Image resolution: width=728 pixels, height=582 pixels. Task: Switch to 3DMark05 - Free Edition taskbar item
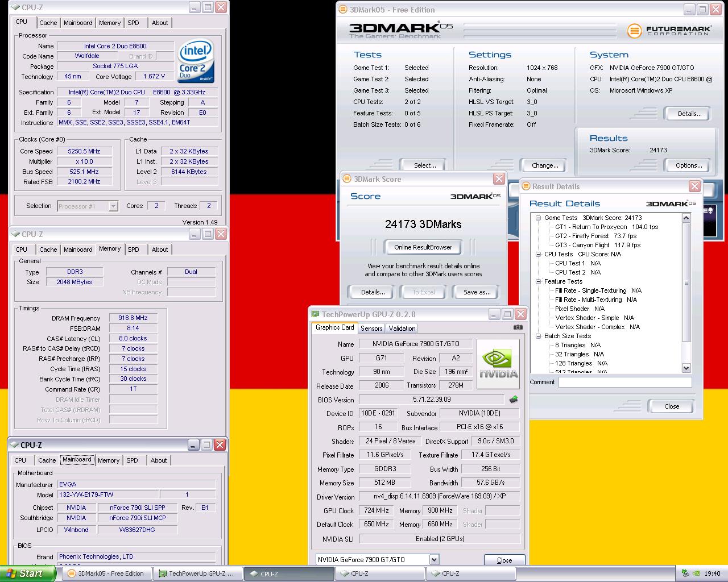[x=106, y=573]
